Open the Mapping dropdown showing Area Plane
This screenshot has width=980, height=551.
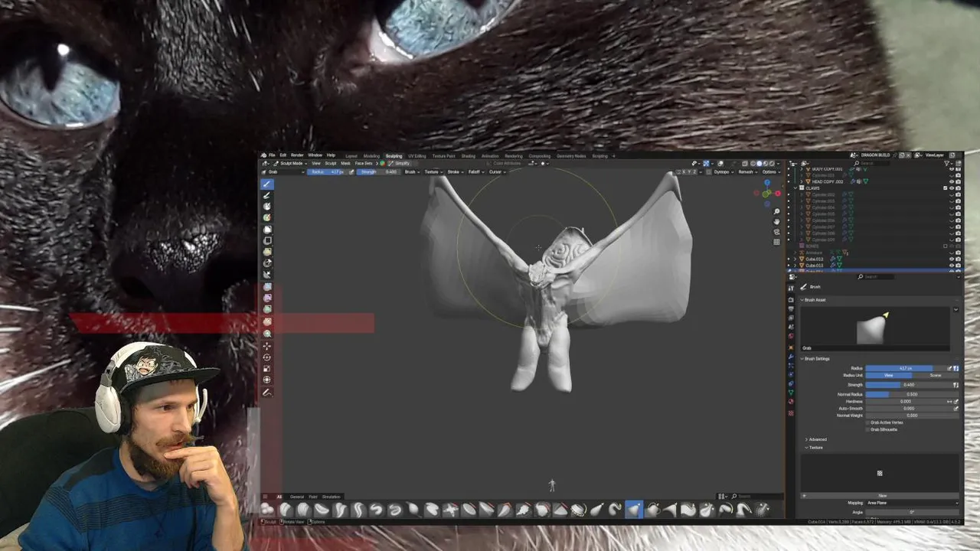point(912,503)
